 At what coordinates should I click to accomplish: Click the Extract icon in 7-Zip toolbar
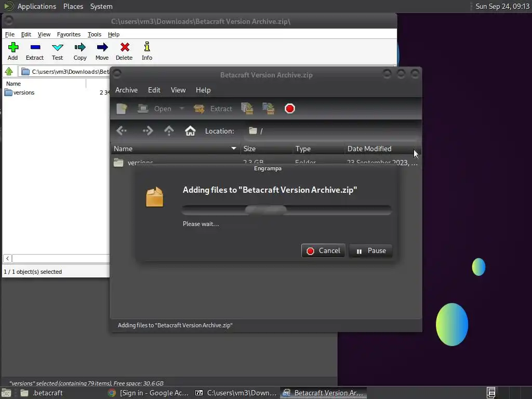35,51
